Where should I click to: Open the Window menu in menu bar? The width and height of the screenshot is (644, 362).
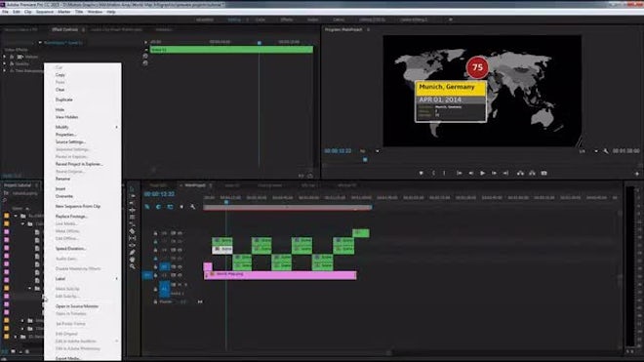click(95, 12)
